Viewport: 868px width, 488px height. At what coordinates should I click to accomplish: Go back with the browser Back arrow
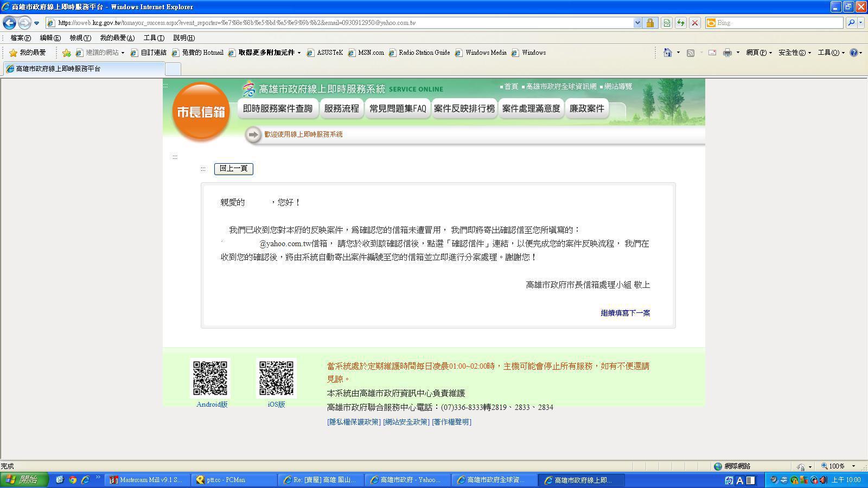[9, 23]
